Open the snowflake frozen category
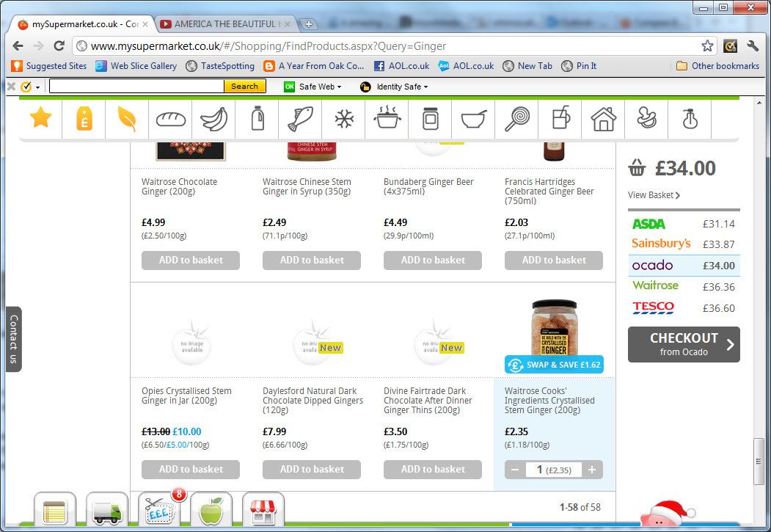771x532 pixels. [344, 118]
